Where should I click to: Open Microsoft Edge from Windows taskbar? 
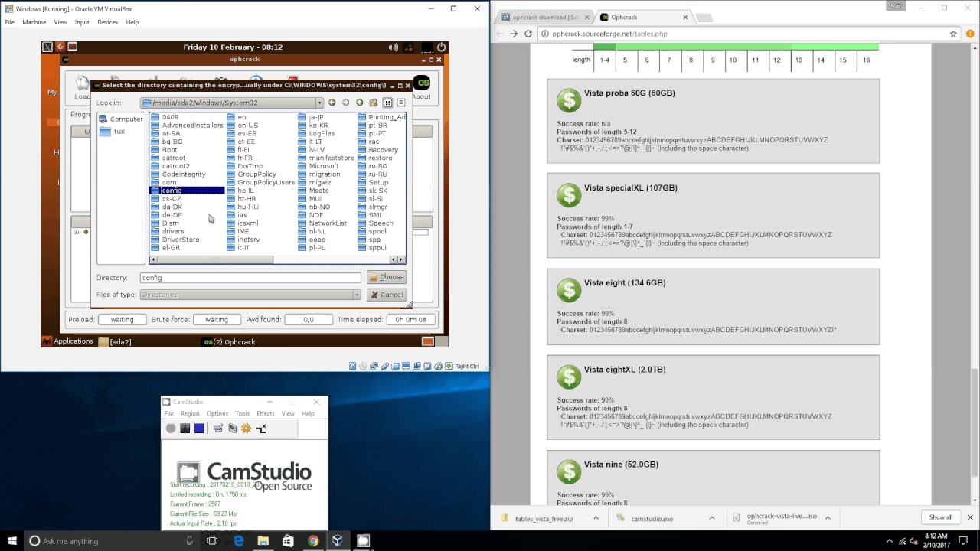(239, 541)
